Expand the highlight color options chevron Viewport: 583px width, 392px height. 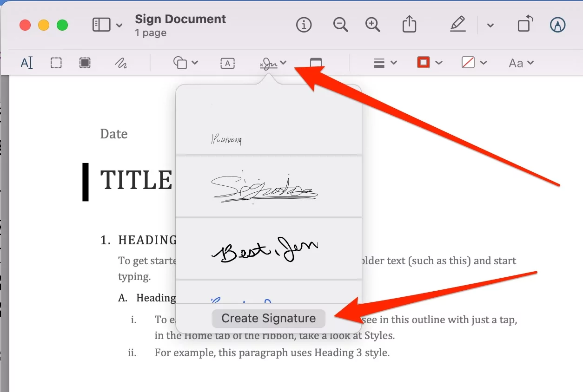pos(490,26)
